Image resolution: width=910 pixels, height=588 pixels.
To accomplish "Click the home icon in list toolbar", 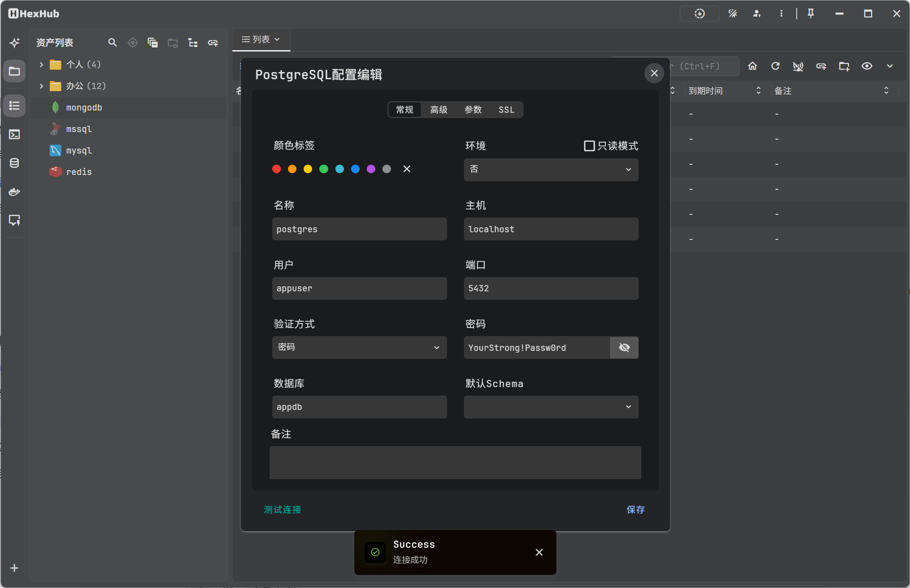I will [x=752, y=66].
